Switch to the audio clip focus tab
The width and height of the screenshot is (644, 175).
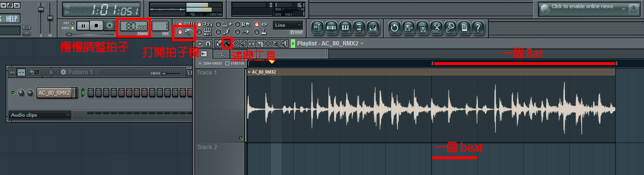[204, 54]
